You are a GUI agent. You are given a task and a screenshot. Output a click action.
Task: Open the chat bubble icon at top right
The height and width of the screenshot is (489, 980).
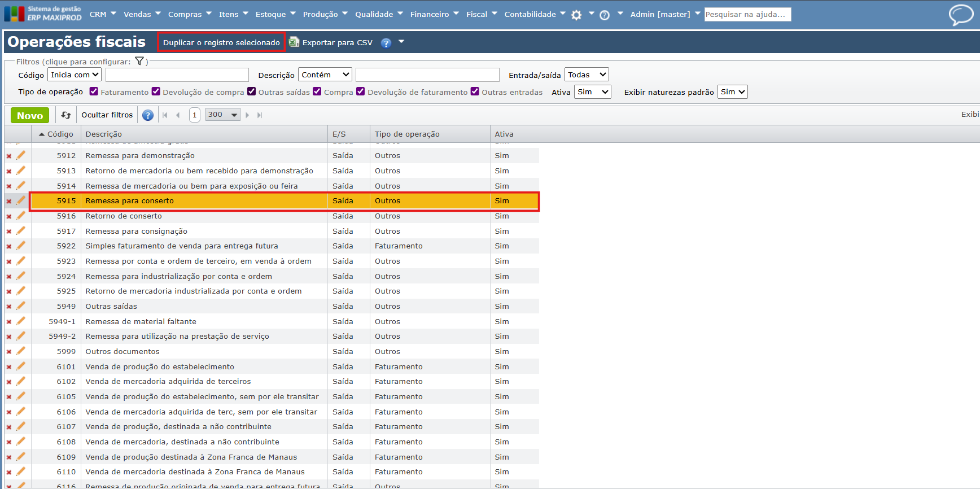point(960,15)
